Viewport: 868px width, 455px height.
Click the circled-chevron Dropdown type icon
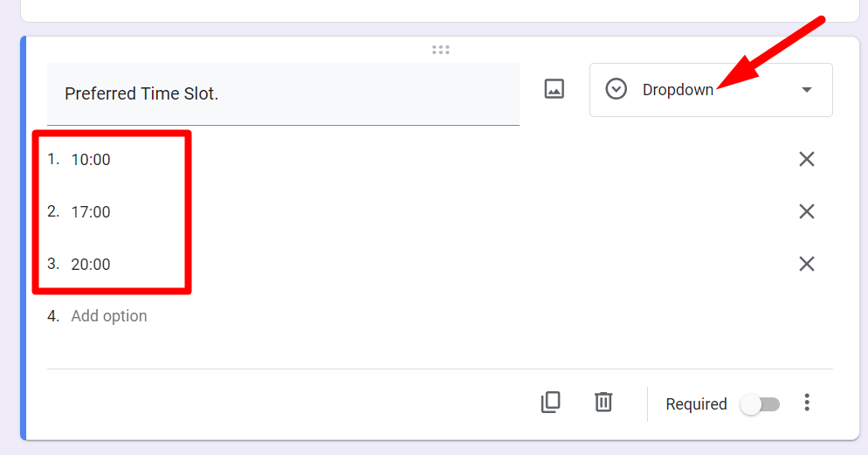(x=617, y=89)
